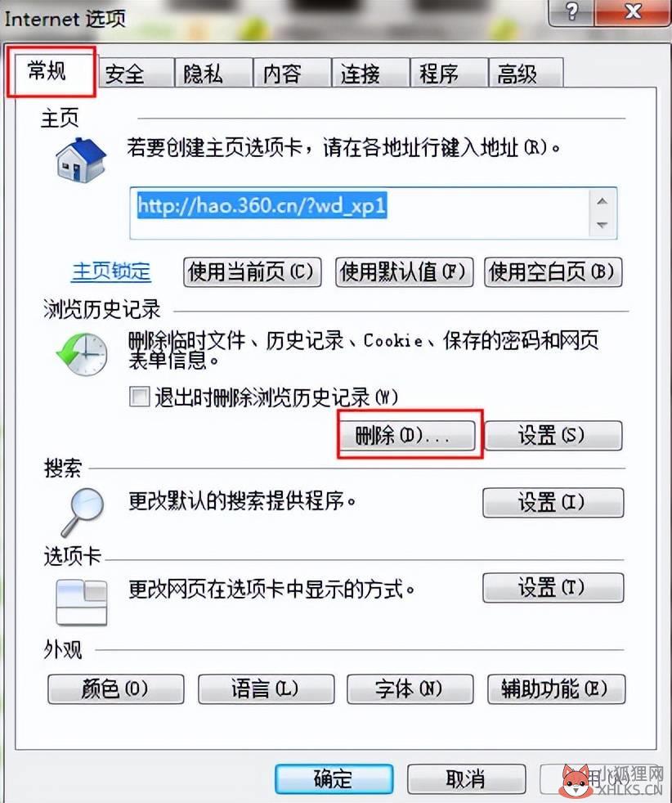672x803 pixels.
Task: Enable 退出时删除浏览历史记录 checkbox
Action: tap(139, 397)
